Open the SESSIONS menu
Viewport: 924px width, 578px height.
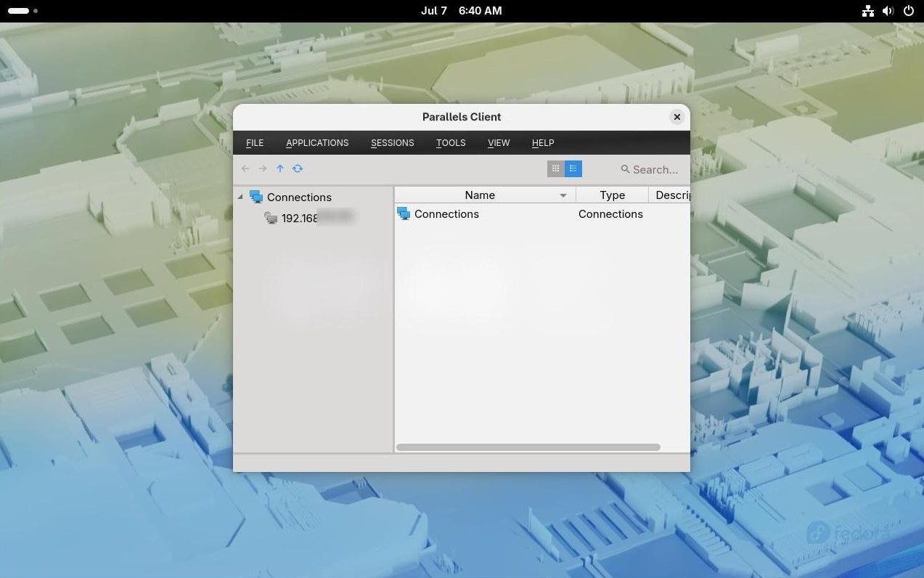[393, 143]
